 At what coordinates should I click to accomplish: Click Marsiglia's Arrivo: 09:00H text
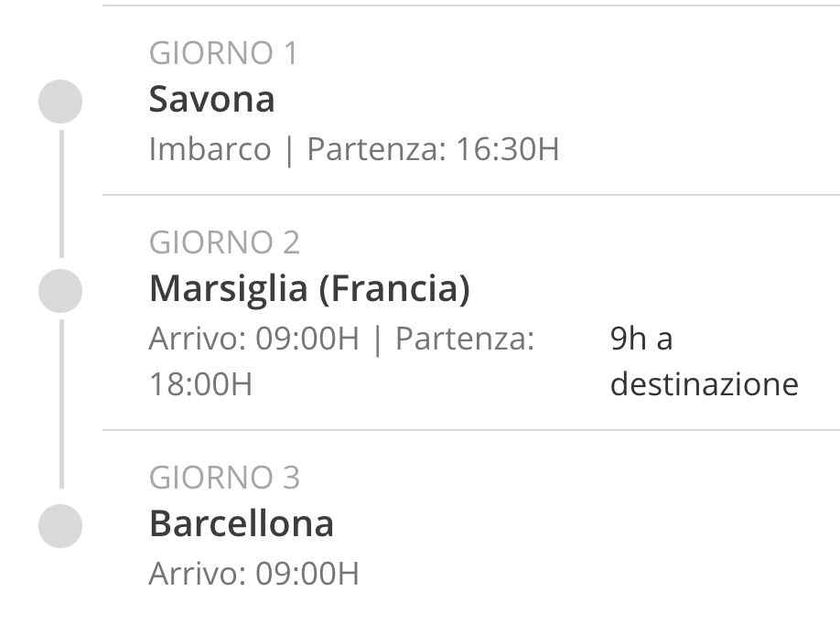pos(254,339)
